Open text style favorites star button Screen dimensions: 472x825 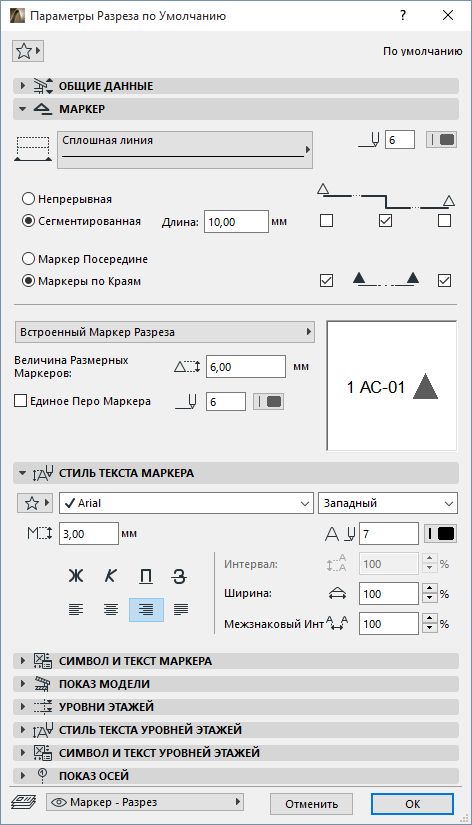[x=35, y=503]
